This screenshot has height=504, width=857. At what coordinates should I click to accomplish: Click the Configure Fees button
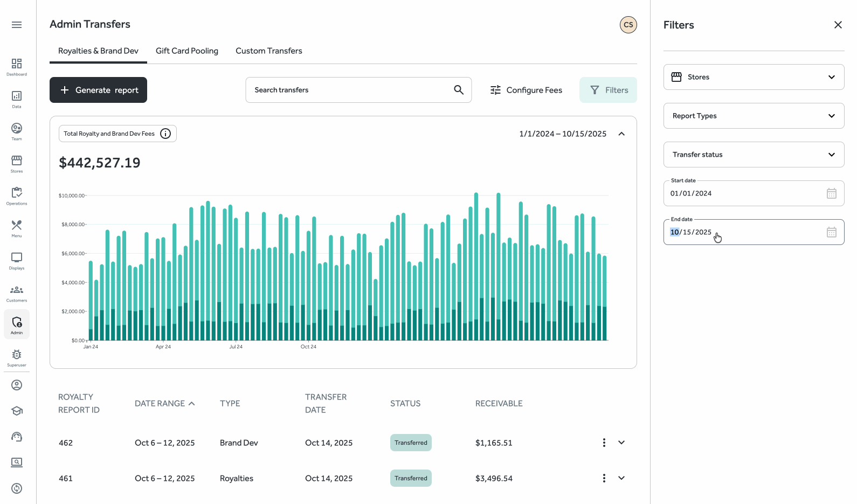click(526, 90)
